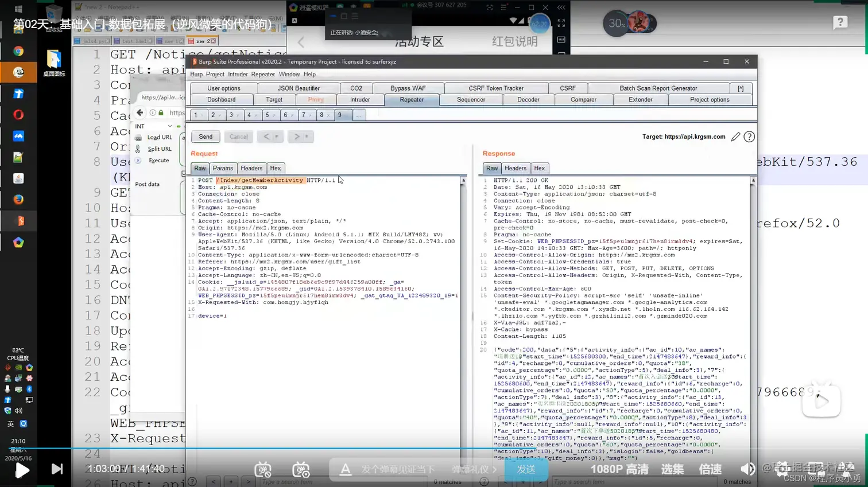Image resolution: width=868 pixels, height=487 pixels.
Task: Toggle danmaku display icon
Action: (x=263, y=470)
